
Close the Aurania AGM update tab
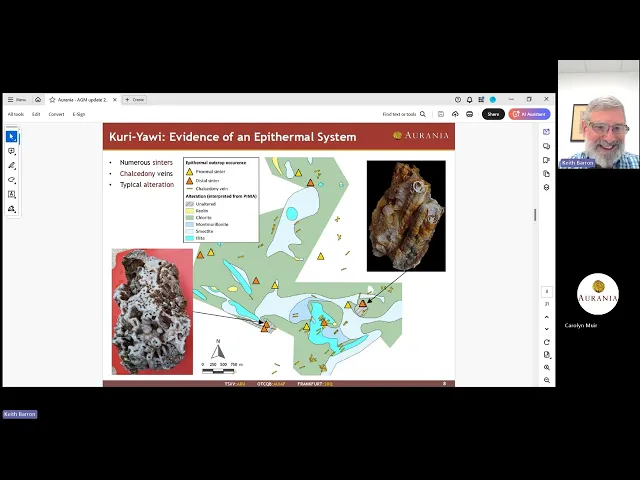115,100
